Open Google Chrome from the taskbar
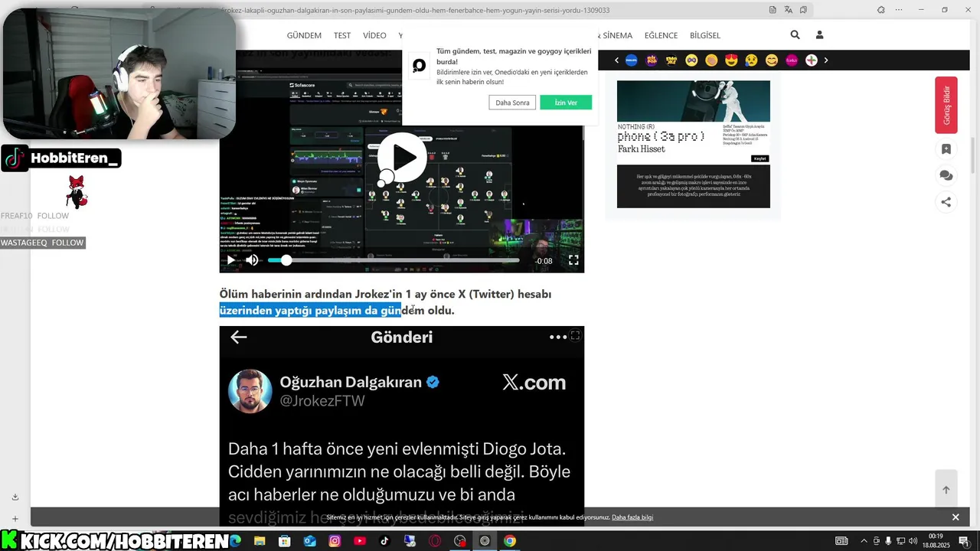The height and width of the screenshot is (551, 980). click(x=510, y=541)
